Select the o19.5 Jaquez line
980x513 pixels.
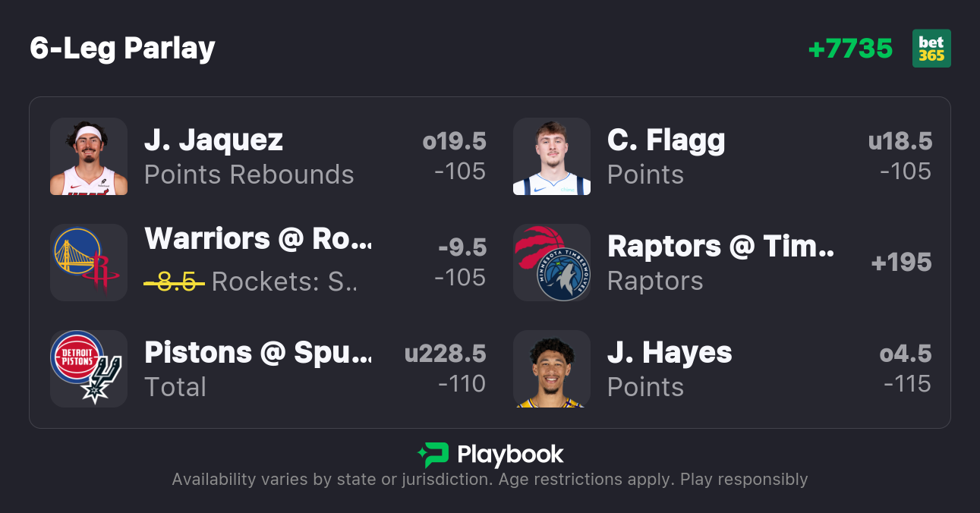(x=454, y=141)
